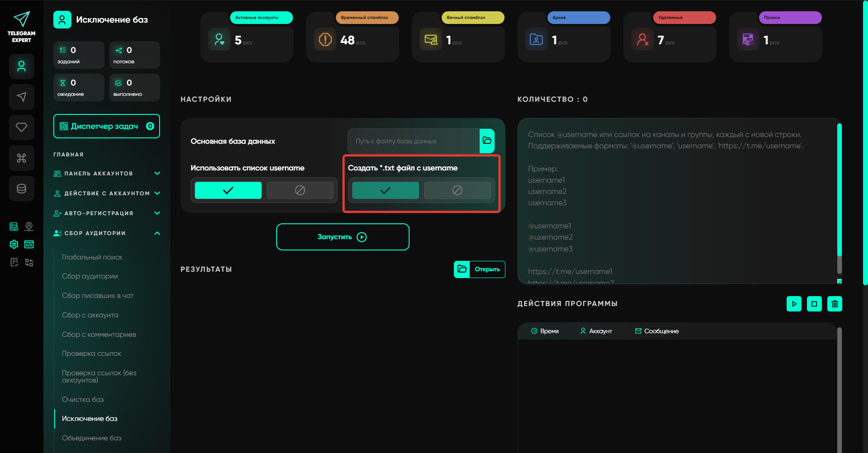Open the Диспетчер задач button
This screenshot has height=453, width=868.
[107, 126]
